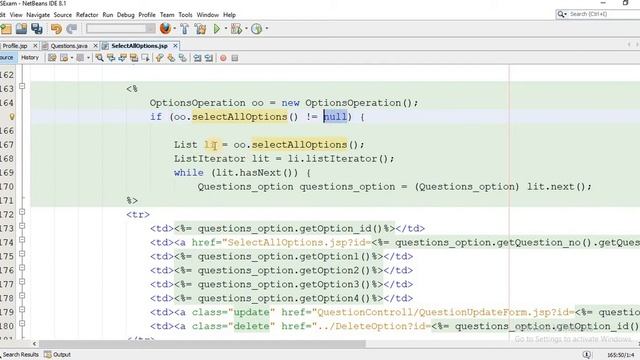Screen dimensions: 640x360
Task: Click the Search (Ctrl+I) input field
Action: [603, 14]
